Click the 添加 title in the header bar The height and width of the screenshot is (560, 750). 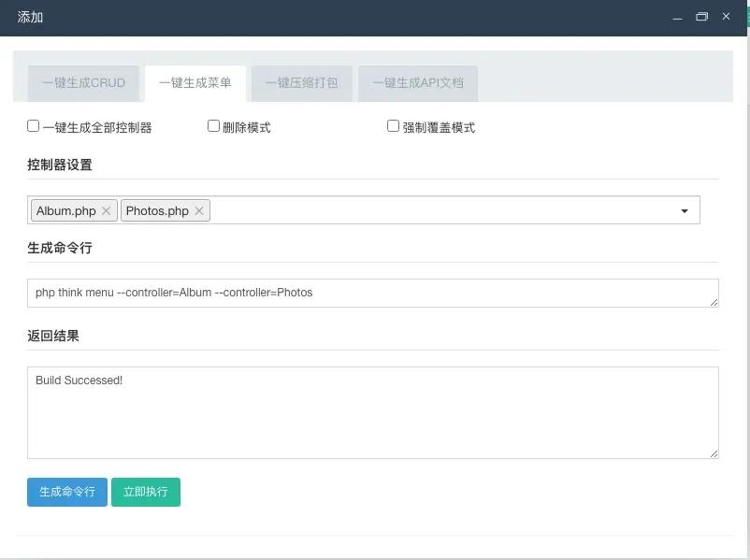pyautogui.click(x=30, y=17)
